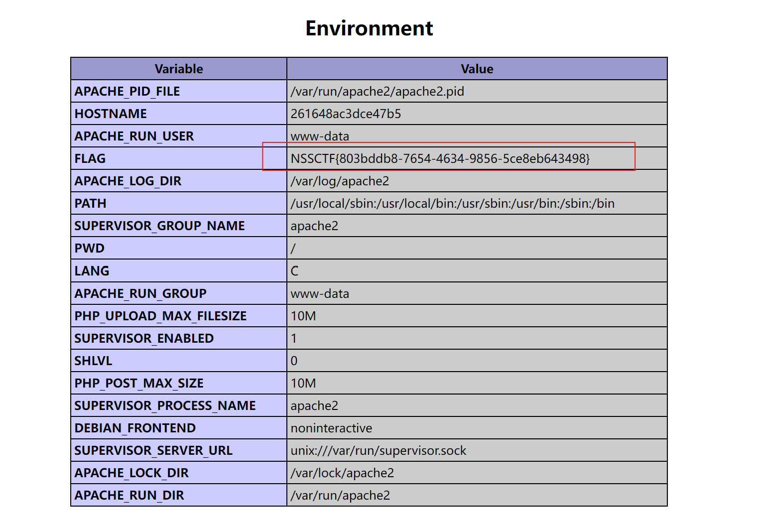Select the APACHE_LOG_DIR variable name

(128, 181)
